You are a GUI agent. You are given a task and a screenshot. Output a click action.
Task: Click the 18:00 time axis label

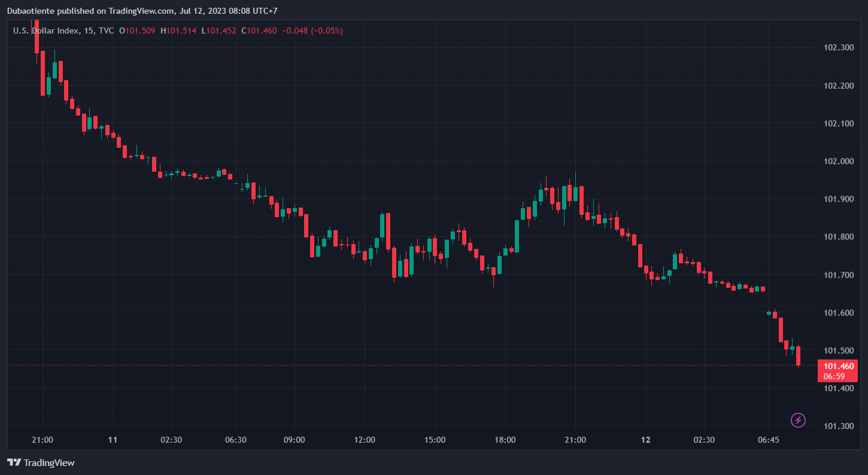pyautogui.click(x=505, y=440)
